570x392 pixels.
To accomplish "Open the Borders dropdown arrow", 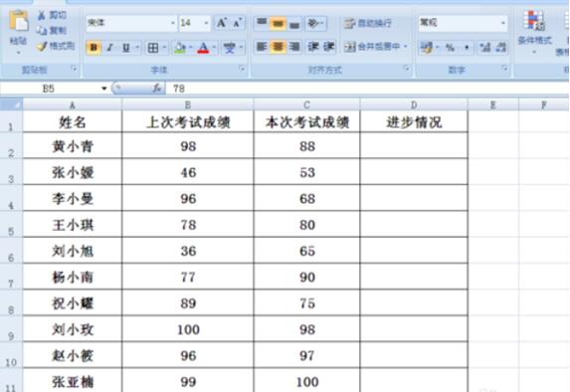I will [164, 48].
